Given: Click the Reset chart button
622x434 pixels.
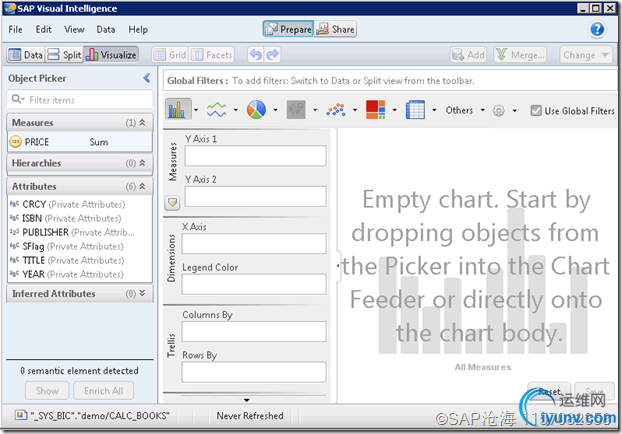Looking at the screenshot, I should [549, 392].
